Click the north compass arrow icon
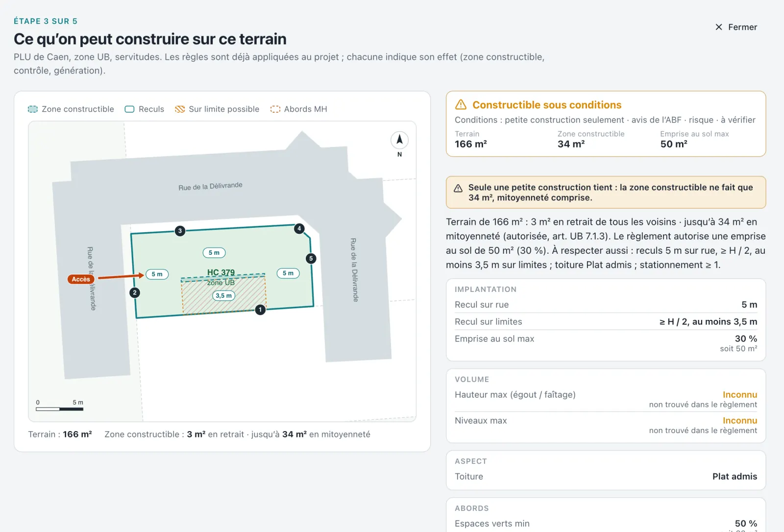The width and height of the screenshot is (784, 532). point(399,140)
